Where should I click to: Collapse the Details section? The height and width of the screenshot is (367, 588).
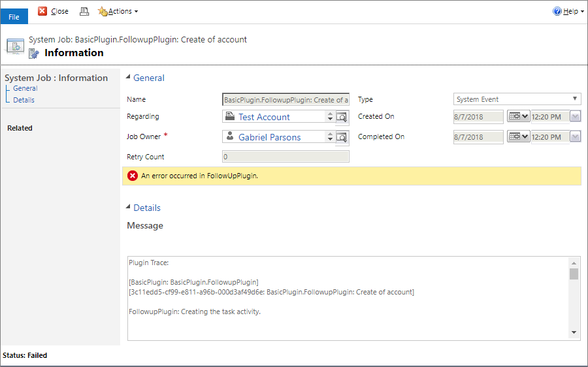tap(128, 208)
